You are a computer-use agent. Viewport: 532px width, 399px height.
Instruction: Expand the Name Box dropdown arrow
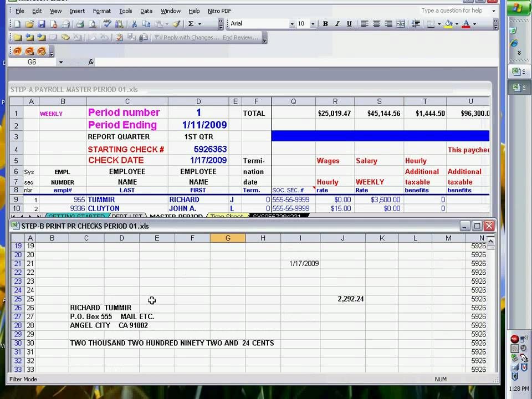click(61, 62)
